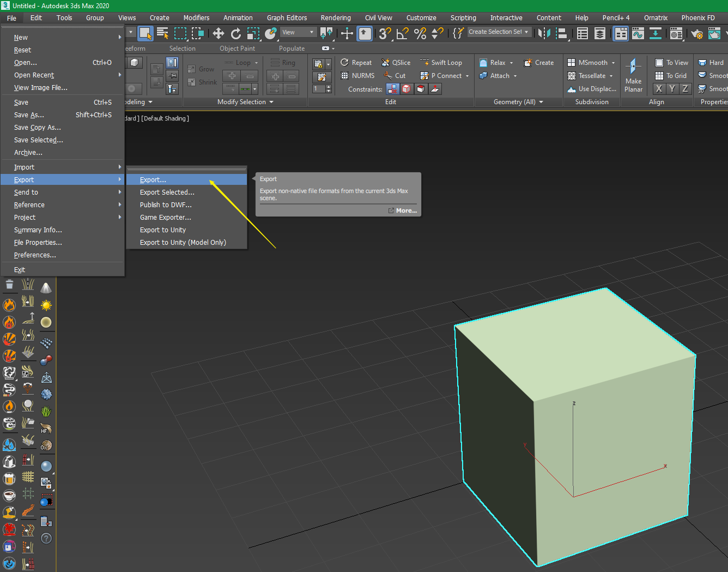This screenshot has width=728, height=572.
Task: Toggle the Percent Snap button
Action: coord(420,34)
